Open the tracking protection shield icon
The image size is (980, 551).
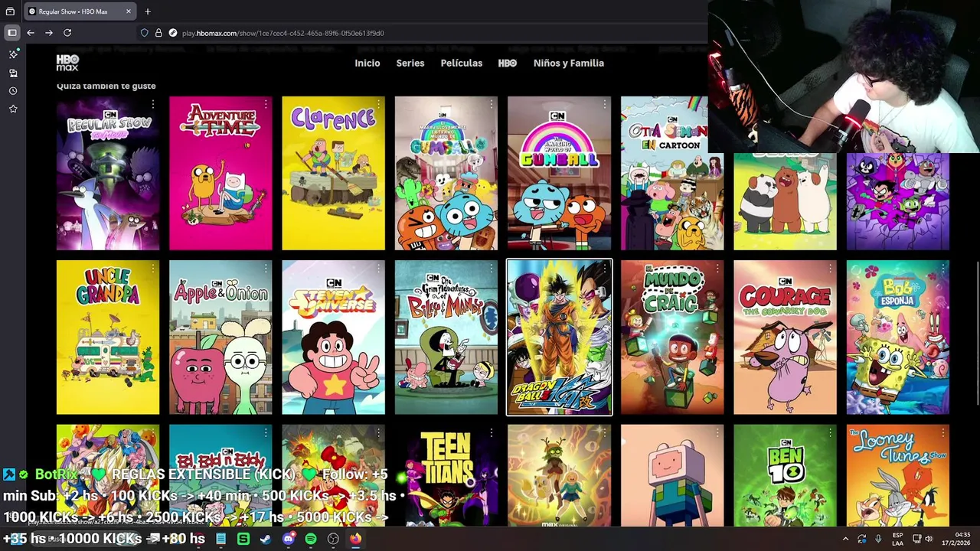click(144, 33)
